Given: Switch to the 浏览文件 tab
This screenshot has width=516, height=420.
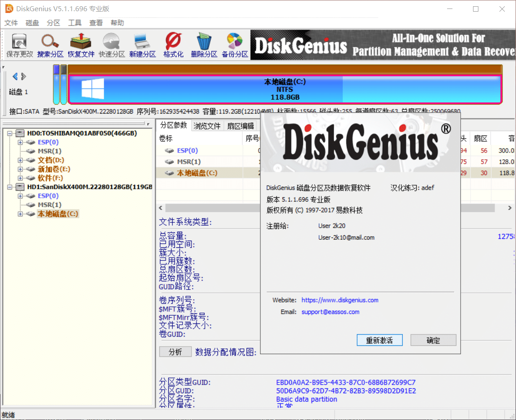Looking at the screenshot, I should 207,126.
